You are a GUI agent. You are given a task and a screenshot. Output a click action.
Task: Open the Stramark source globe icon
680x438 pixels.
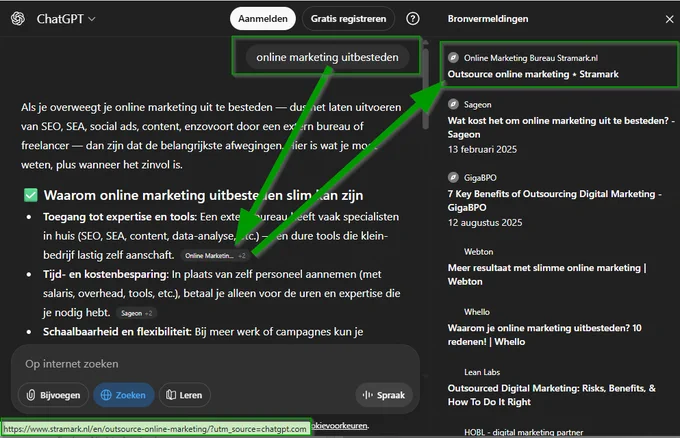pyautogui.click(x=453, y=58)
